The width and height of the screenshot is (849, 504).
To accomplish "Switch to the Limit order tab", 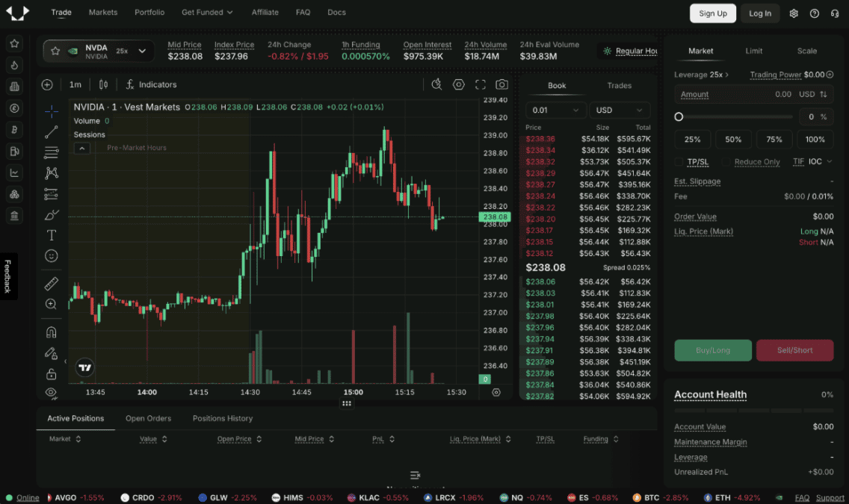I will click(x=753, y=51).
